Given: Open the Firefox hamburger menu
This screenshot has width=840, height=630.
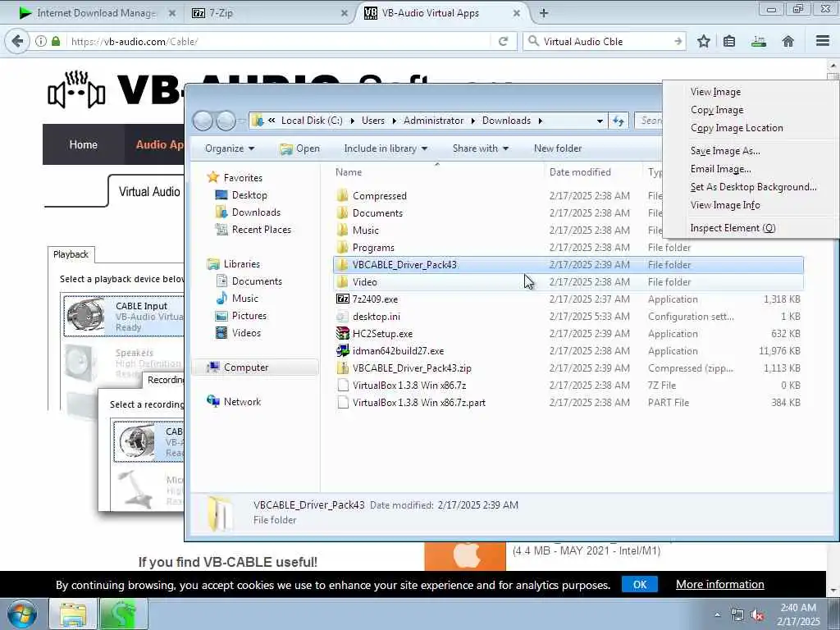Looking at the screenshot, I should (x=823, y=41).
